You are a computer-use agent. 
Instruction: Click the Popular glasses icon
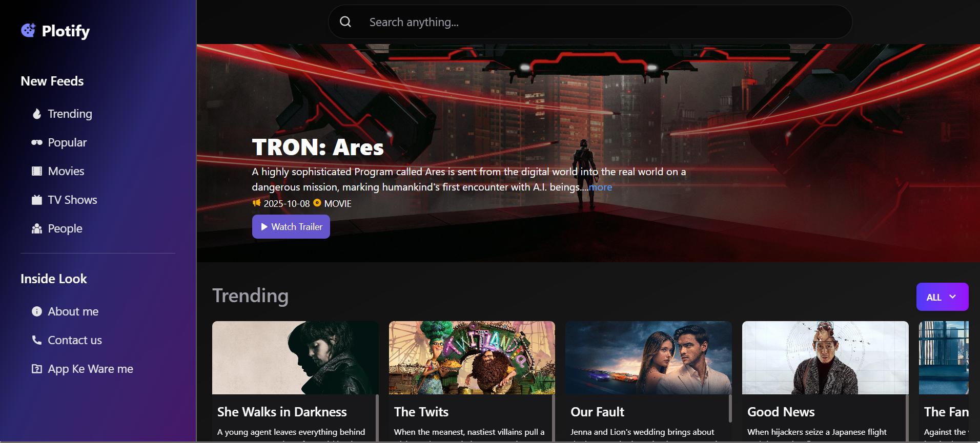pyautogui.click(x=36, y=142)
